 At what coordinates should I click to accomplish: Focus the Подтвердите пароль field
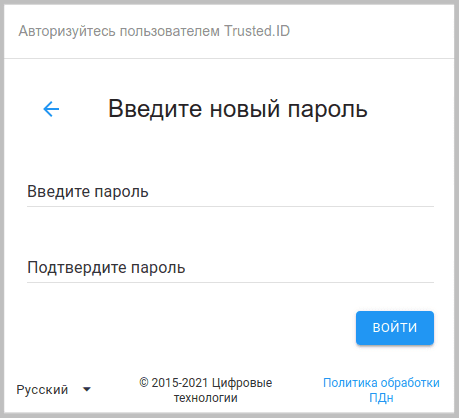pyautogui.click(x=230, y=268)
